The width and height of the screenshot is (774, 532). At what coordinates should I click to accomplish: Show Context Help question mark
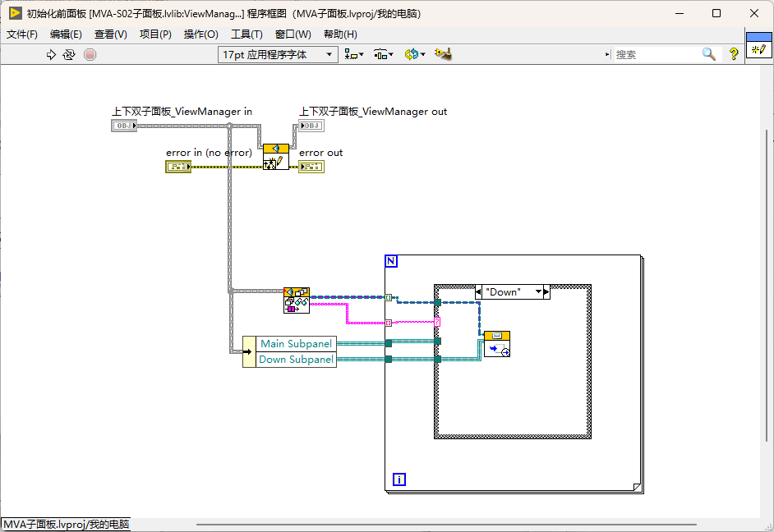[x=734, y=54]
